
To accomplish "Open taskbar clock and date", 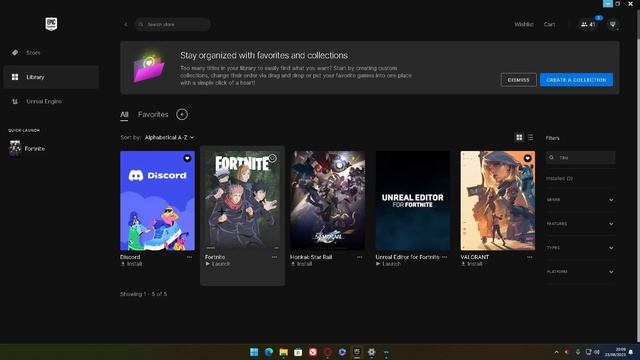I will click(615, 352).
